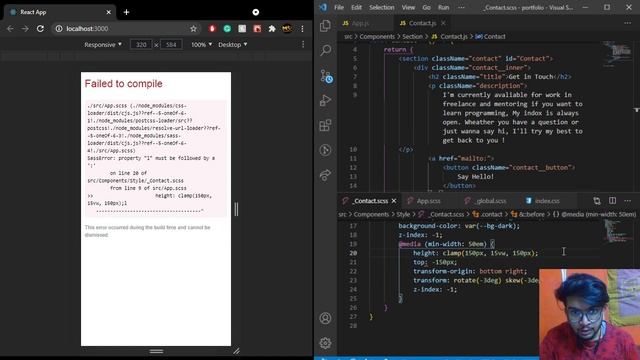
Task: Click the viewport width input field
Action: tap(141, 44)
